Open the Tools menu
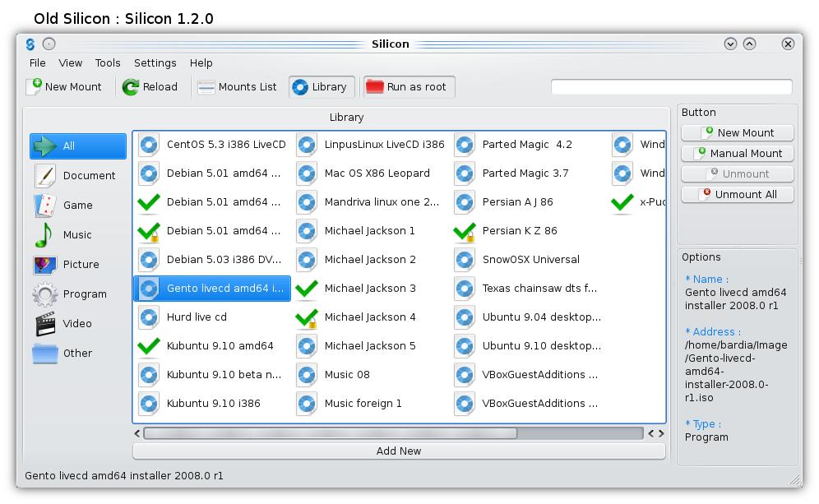Viewport: 819px width, 504px height. pos(108,62)
